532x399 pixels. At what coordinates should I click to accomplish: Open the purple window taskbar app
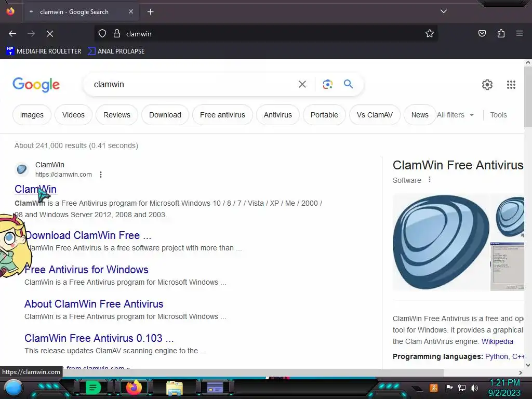pos(215,387)
